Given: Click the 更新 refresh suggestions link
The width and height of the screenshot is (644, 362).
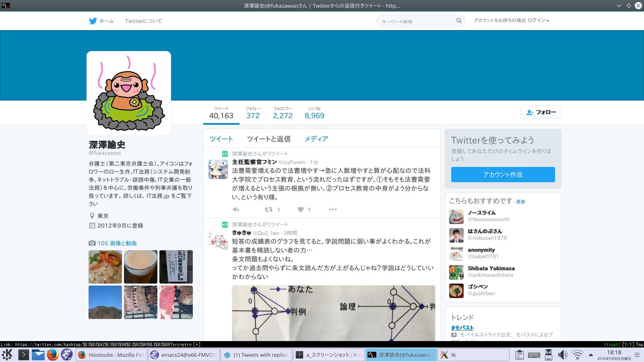Looking at the screenshot, I should [521, 202].
